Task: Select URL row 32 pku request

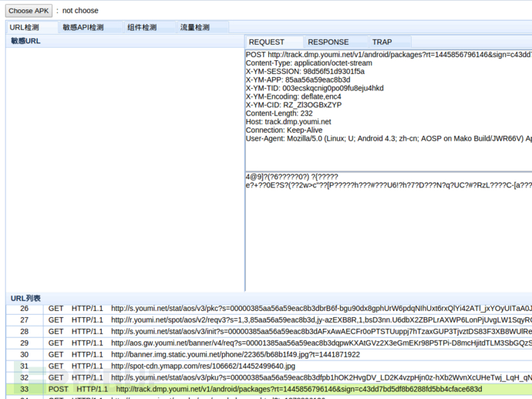Action: 269,378
